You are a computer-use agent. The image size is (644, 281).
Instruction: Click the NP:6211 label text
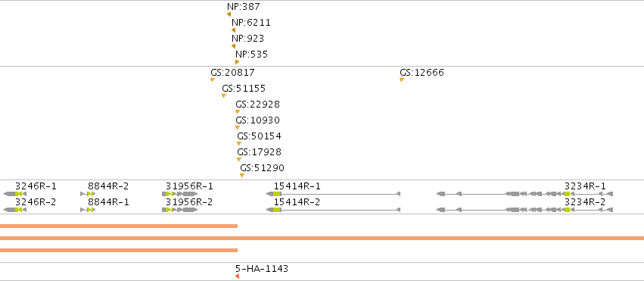coord(251,23)
